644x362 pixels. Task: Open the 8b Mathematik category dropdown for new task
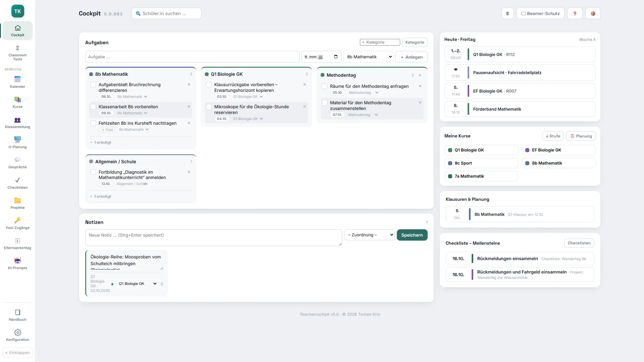coord(369,57)
